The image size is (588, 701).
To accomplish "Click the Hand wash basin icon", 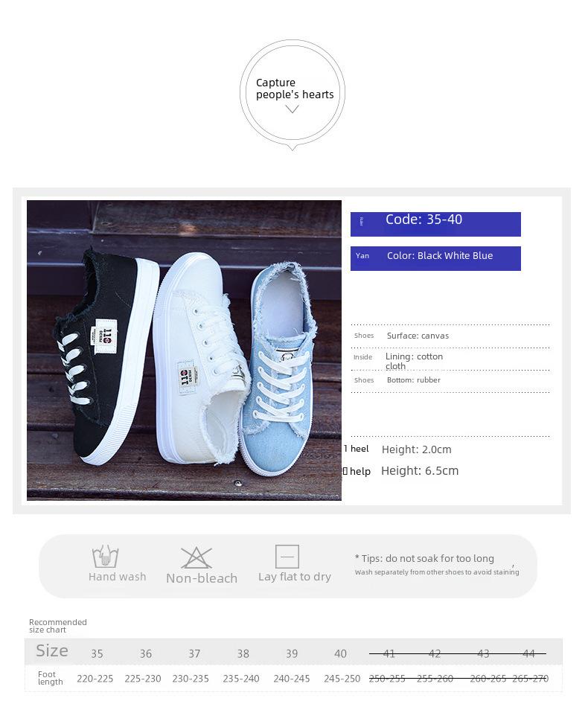I will (105, 557).
